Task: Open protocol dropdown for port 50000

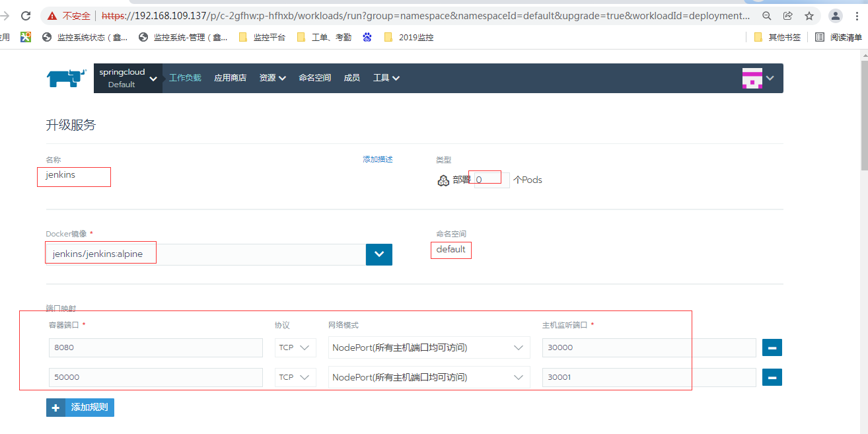Action: tap(295, 377)
